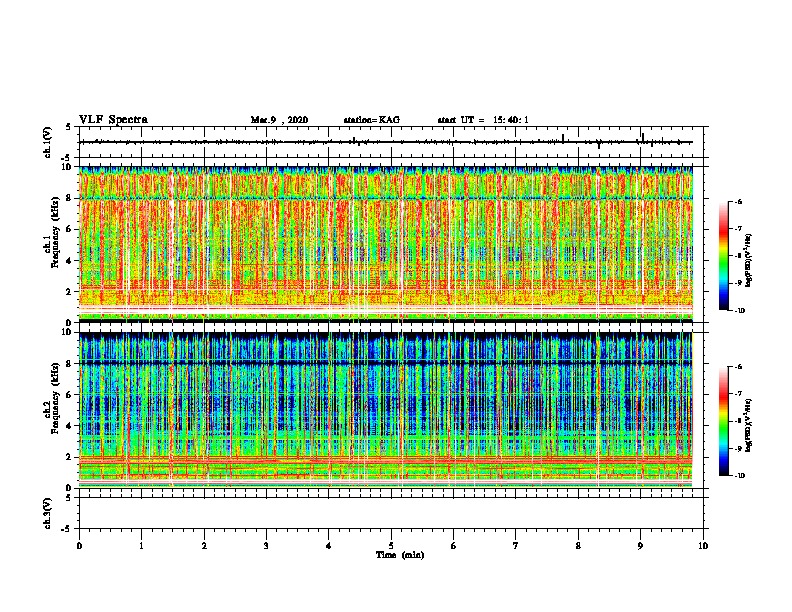This screenshot has width=792, height=612.
Task: Click the ch.1 spectrogram color scale bar
Action: click(723, 256)
